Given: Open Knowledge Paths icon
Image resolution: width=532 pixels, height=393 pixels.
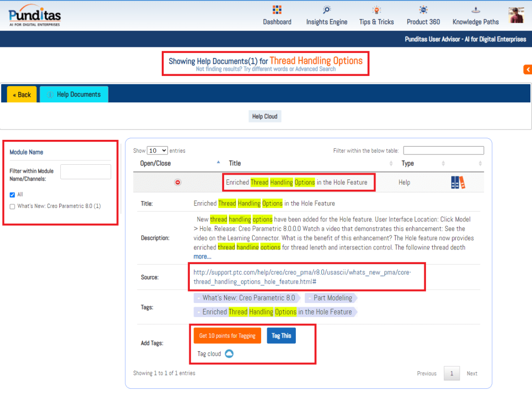Looking at the screenshot, I should point(475,10).
